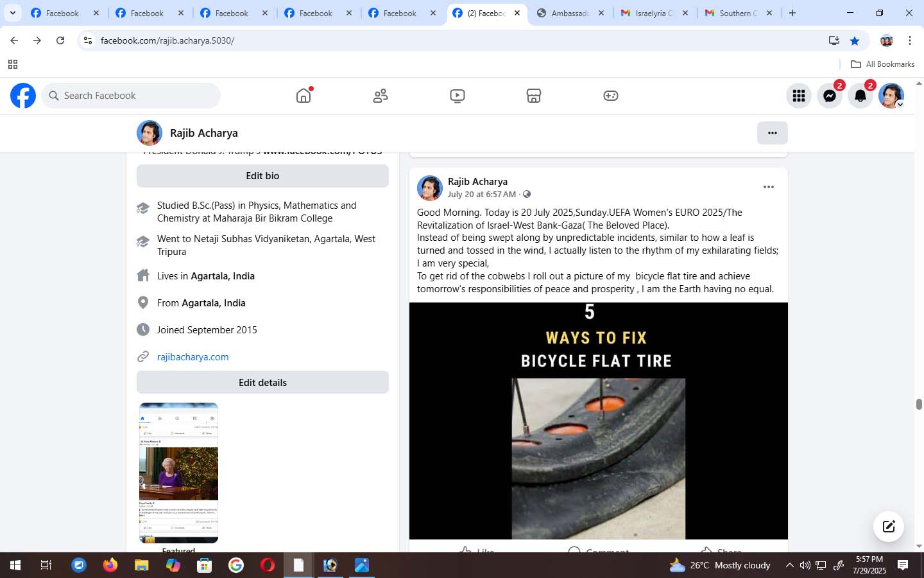Open the rajibacharya.com link

[x=193, y=357]
